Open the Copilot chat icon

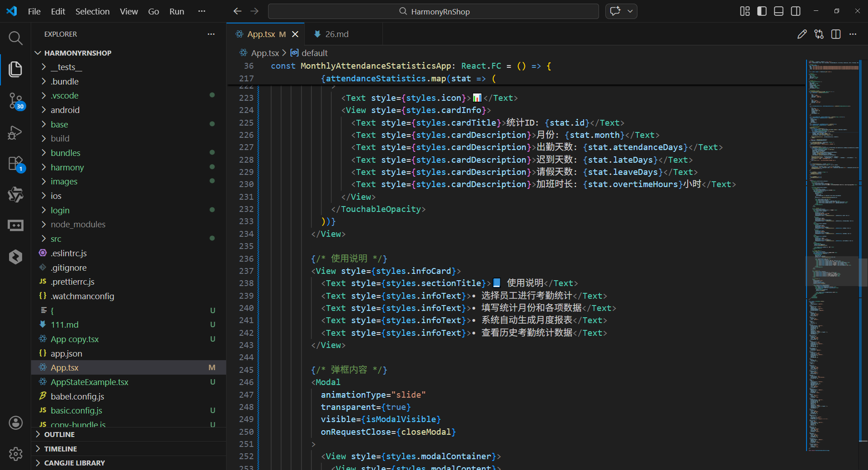point(615,11)
